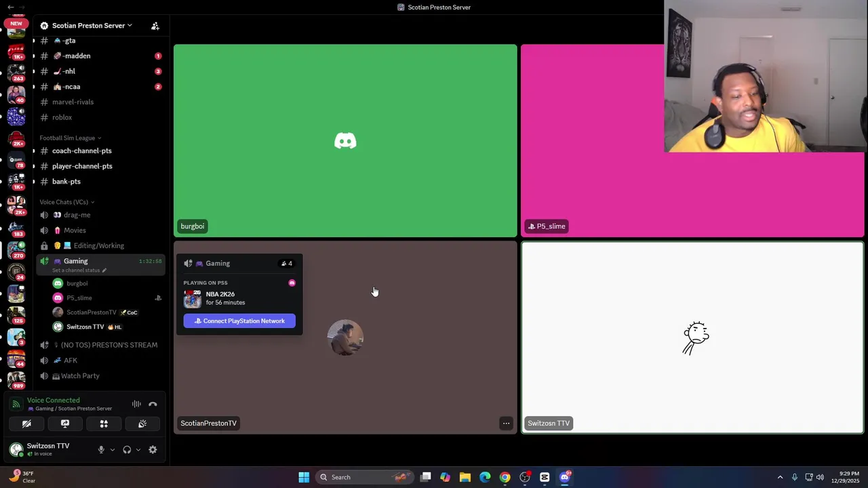Open the -gta text channel
868x488 pixels.
100,41
